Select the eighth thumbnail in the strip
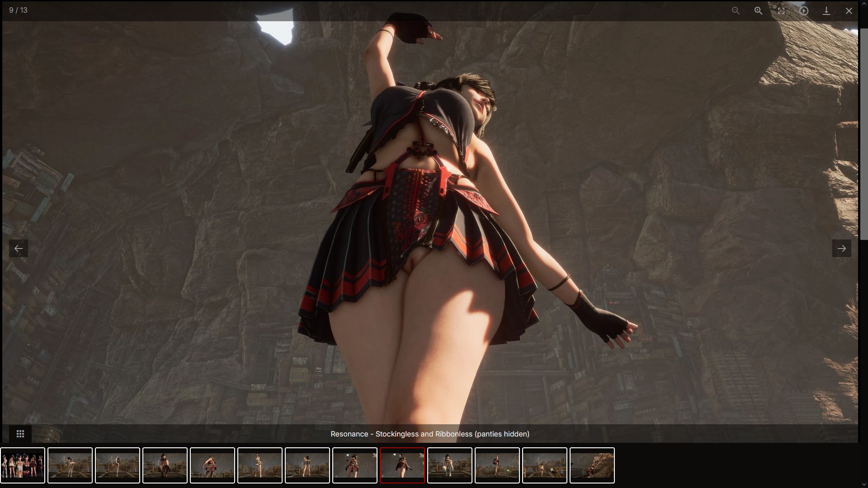 355,465
